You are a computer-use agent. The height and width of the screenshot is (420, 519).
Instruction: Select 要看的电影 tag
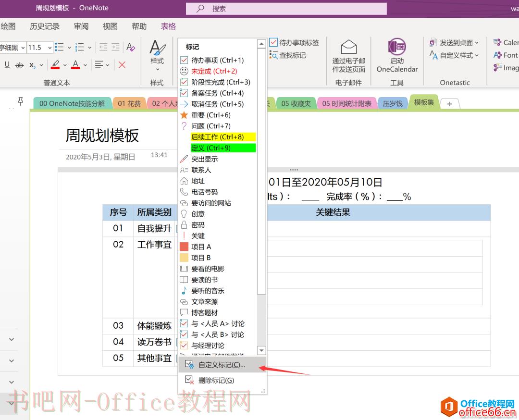point(218,269)
